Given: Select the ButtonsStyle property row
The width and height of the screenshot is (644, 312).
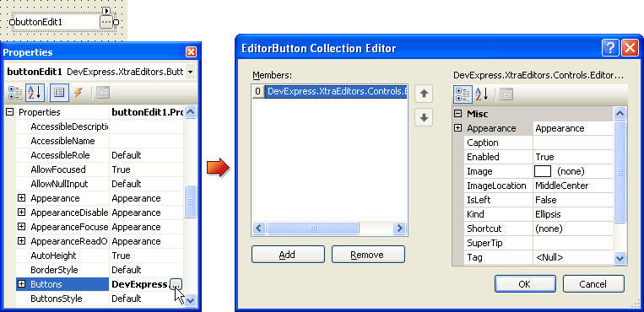Looking at the screenshot, I should (100, 299).
